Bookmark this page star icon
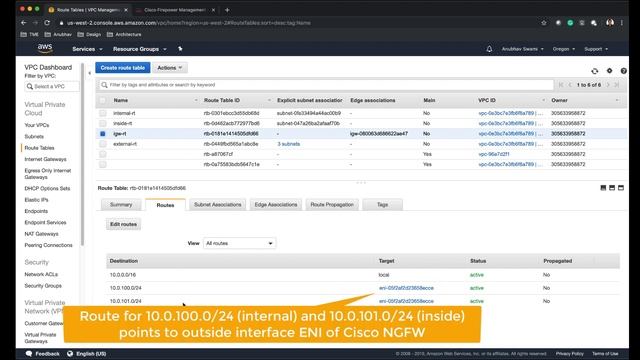The width and height of the screenshot is (640, 360). (x=544, y=23)
